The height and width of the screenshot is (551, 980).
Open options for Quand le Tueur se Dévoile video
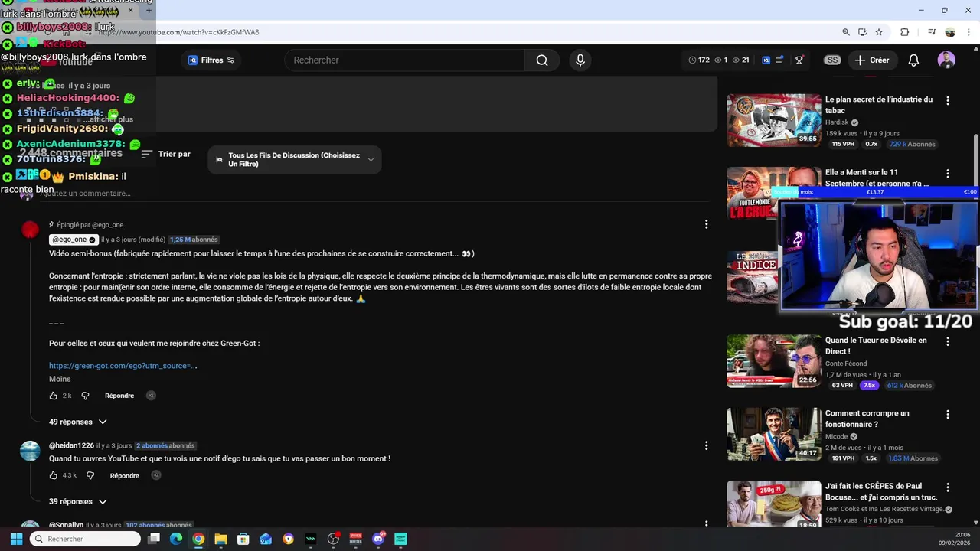948,341
